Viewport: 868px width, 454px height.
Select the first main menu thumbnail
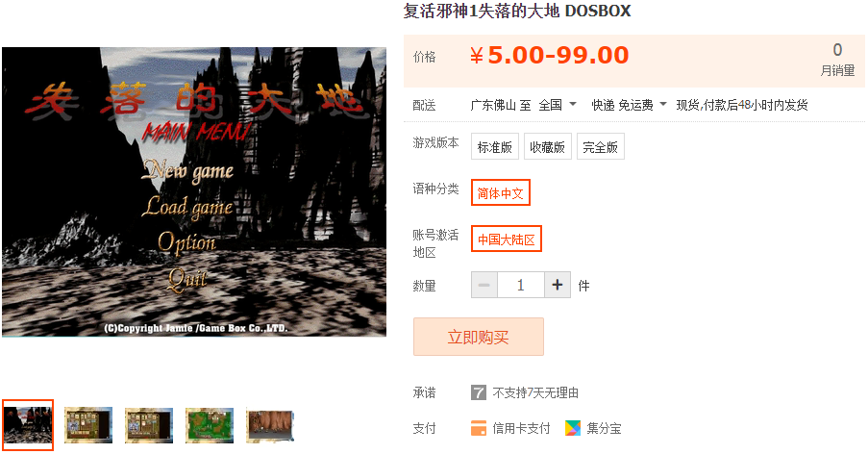click(28, 424)
